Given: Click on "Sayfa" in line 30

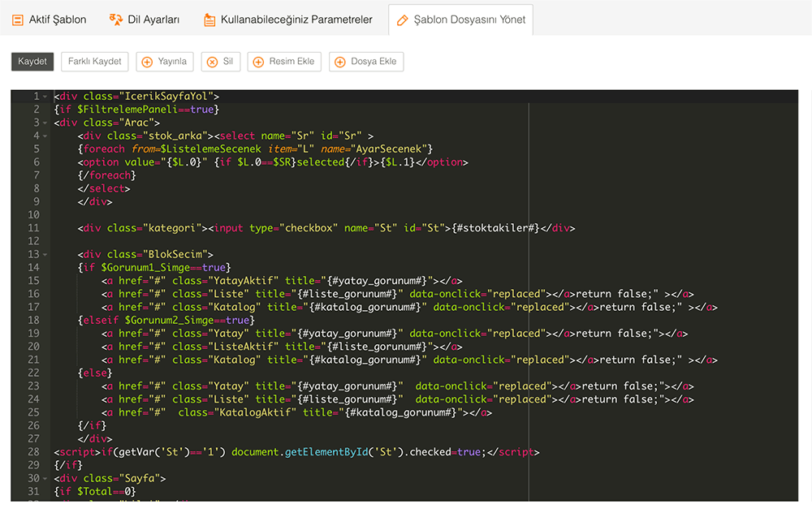Looking at the screenshot, I should [140, 478].
